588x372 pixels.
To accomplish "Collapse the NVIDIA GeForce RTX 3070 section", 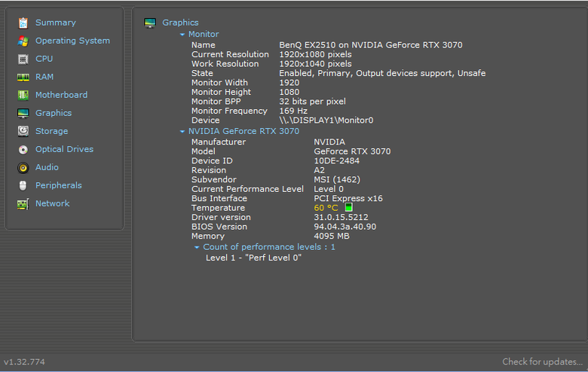I will click(182, 132).
